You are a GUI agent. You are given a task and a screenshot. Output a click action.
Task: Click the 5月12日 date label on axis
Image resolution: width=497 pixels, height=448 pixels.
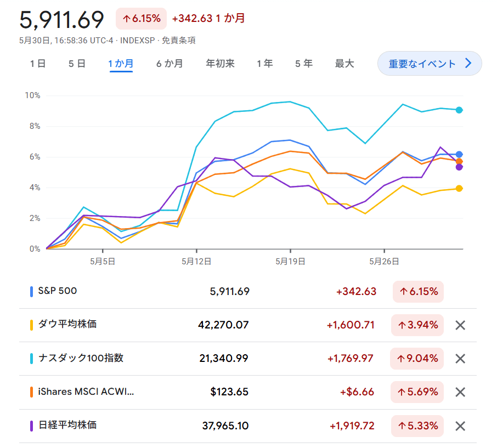click(x=196, y=262)
